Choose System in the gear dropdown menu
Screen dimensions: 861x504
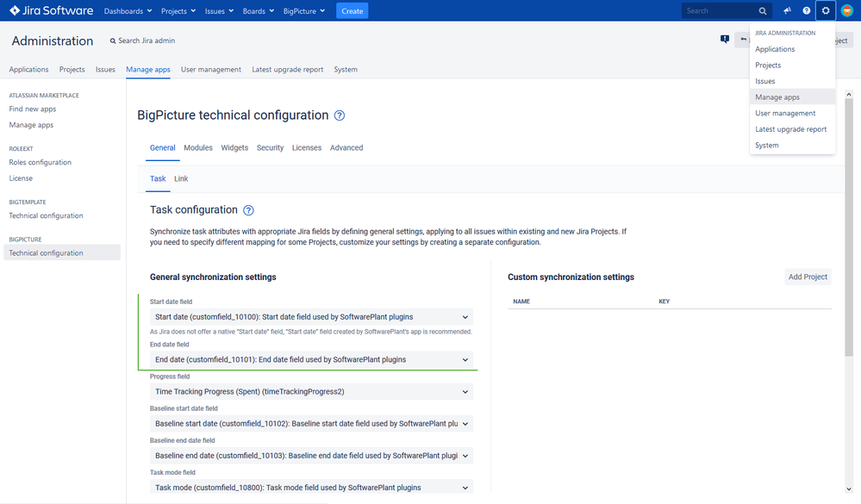point(792,145)
